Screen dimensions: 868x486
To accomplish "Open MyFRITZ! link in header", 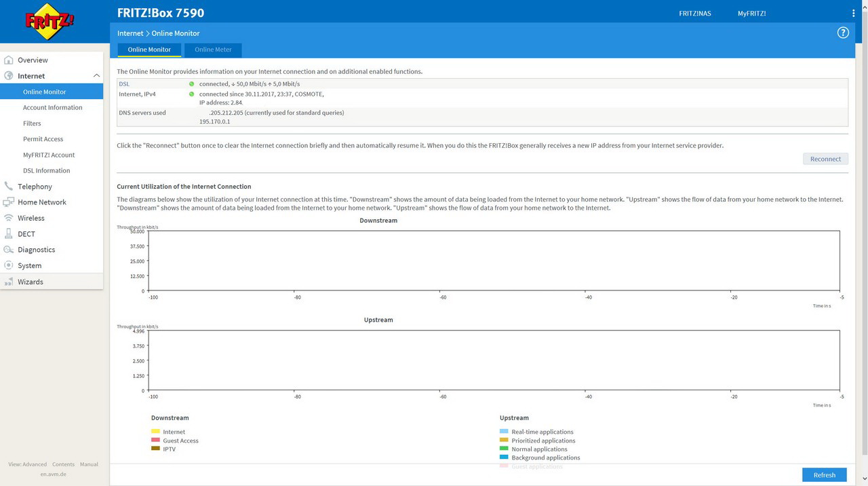I will 752,14.
